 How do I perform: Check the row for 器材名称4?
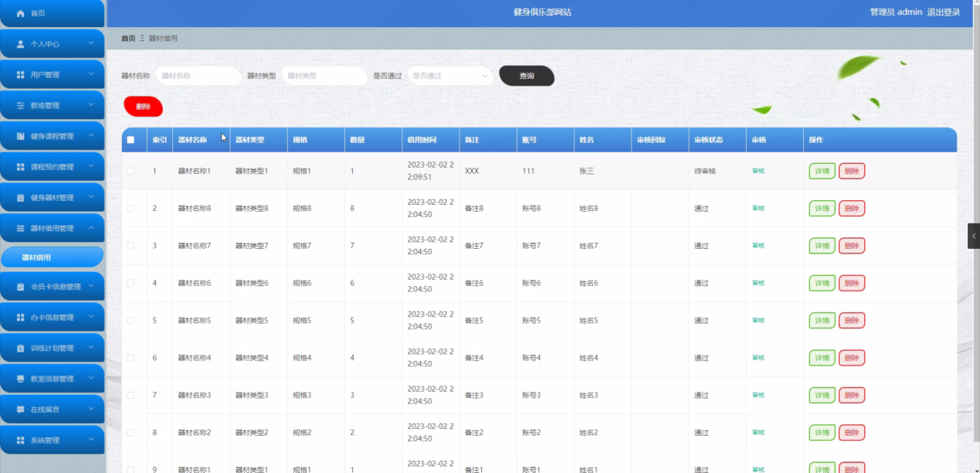point(131,358)
